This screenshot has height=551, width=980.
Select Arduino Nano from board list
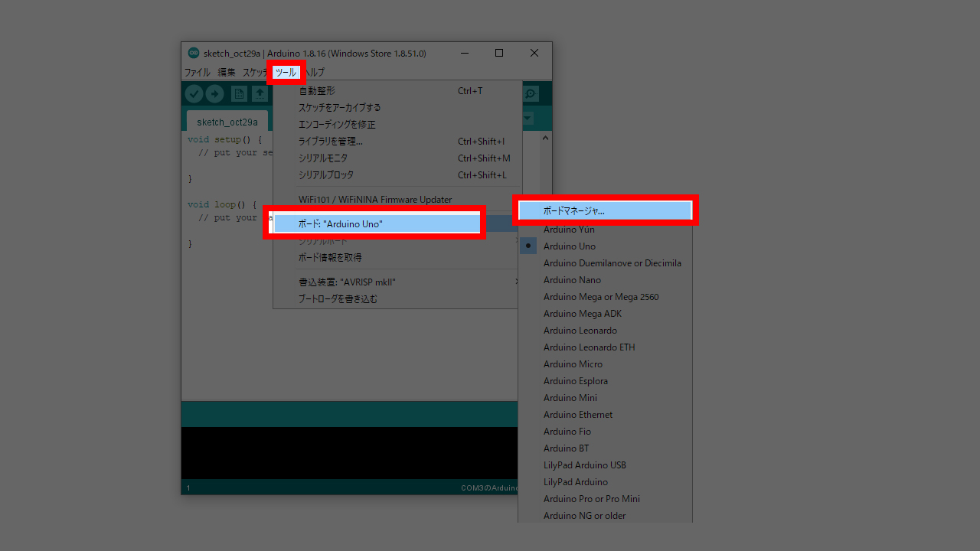(x=572, y=280)
